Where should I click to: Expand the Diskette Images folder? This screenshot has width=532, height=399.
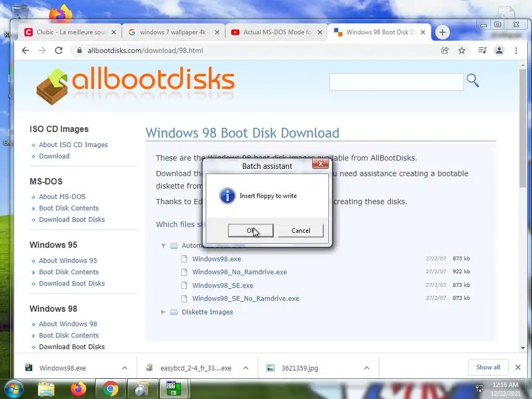click(x=163, y=312)
